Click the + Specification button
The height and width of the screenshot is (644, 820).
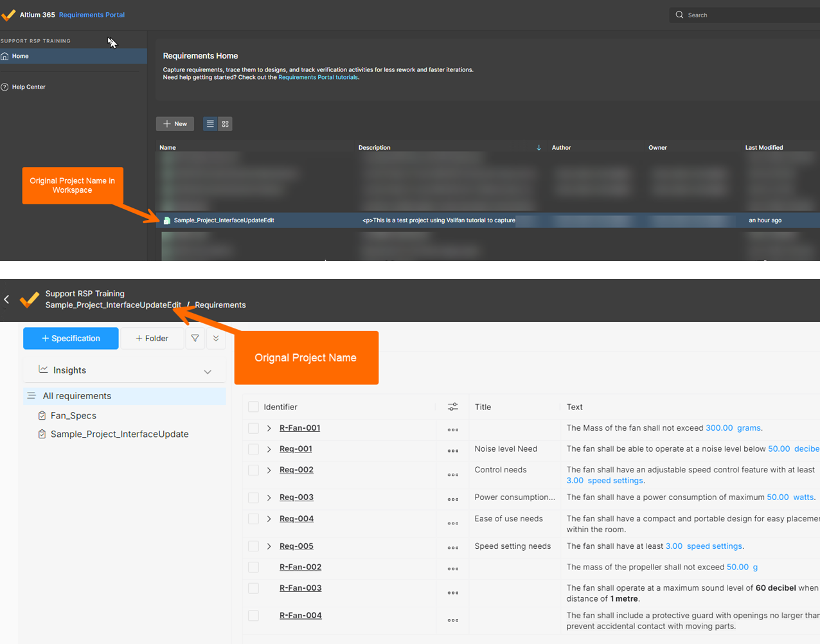coord(71,338)
